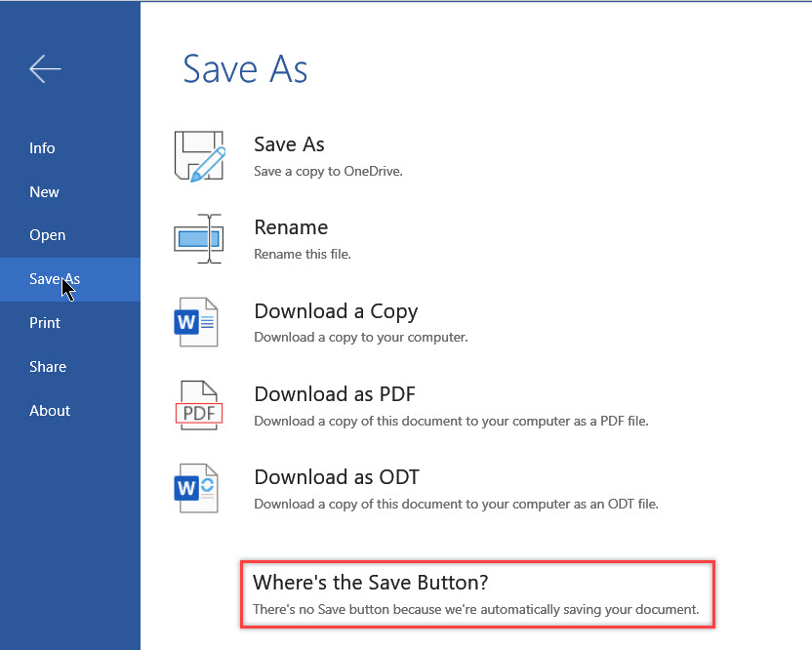The width and height of the screenshot is (812, 650).
Task: Choose Download as ODT
Action: coord(337,477)
